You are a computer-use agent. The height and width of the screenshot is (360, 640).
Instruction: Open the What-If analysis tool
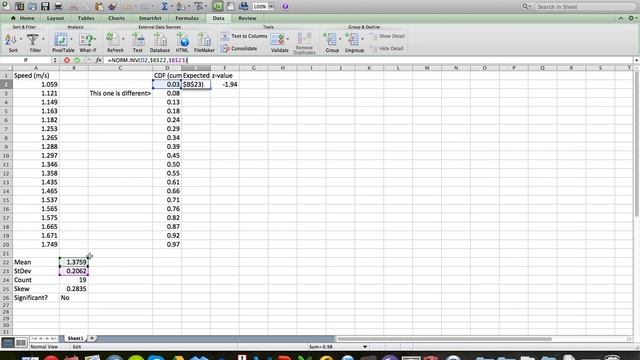pos(86,40)
